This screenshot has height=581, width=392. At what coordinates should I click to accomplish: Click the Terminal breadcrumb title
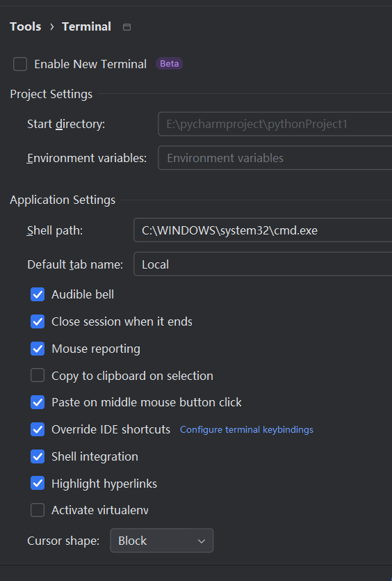(x=87, y=26)
